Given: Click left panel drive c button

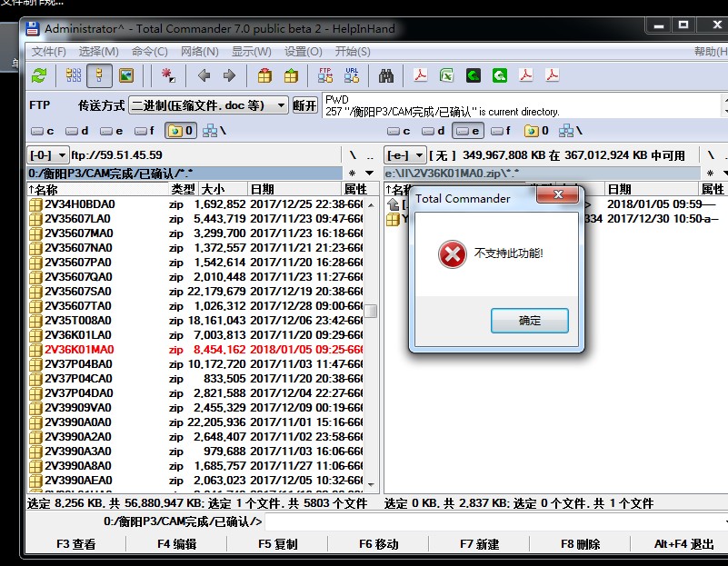Looking at the screenshot, I should [42, 132].
